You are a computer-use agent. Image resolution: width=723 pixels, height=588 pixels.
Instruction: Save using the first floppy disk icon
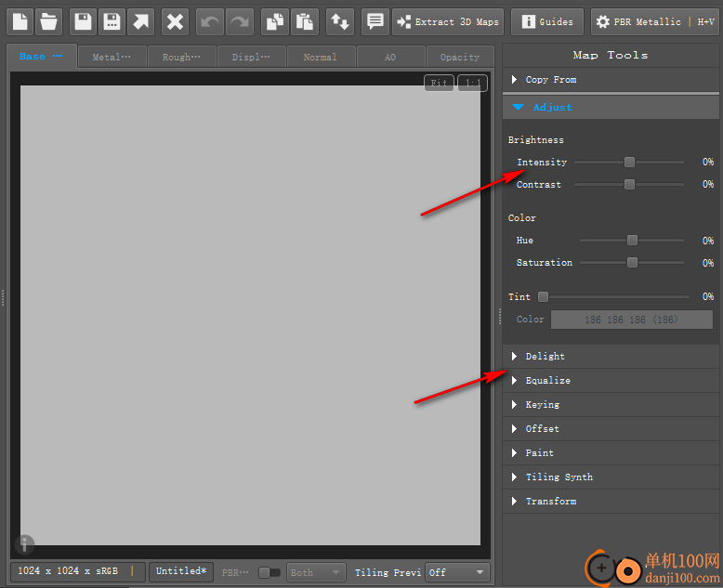pos(83,21)
